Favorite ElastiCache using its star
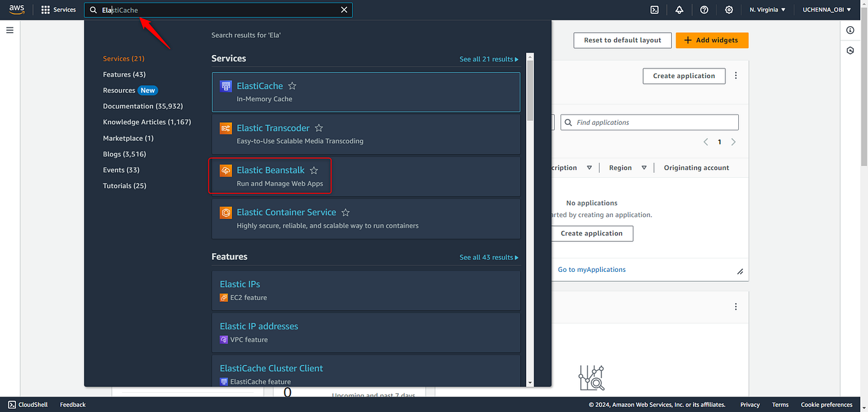The image size is (868, 412). (292, 86)
